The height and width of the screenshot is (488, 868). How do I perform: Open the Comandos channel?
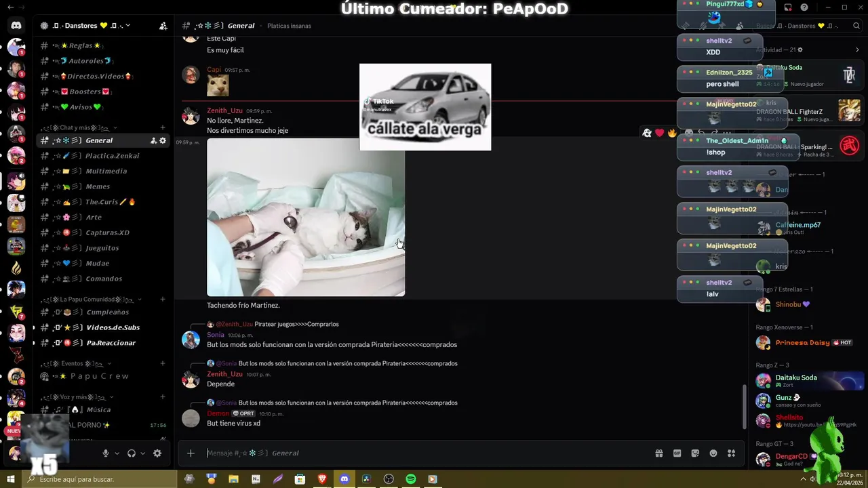tap(102, 279)
